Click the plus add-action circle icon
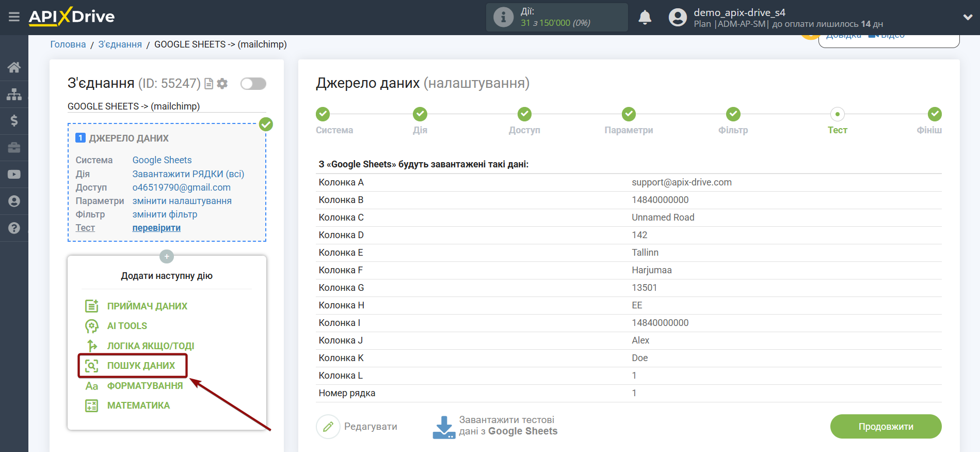This screenshot has width=980, height=452. pyautogui.click(x=167, y=257)
